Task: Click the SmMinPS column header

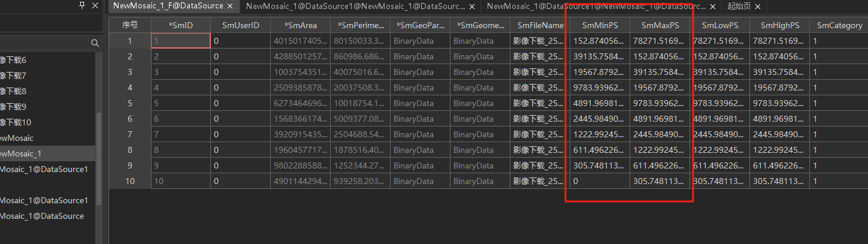Action: tap(600, 26)
